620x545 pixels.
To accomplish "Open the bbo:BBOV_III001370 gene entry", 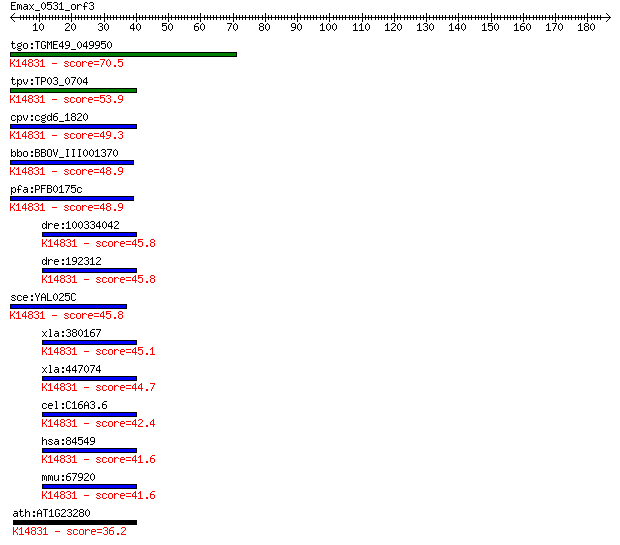I will pos(64,153).
